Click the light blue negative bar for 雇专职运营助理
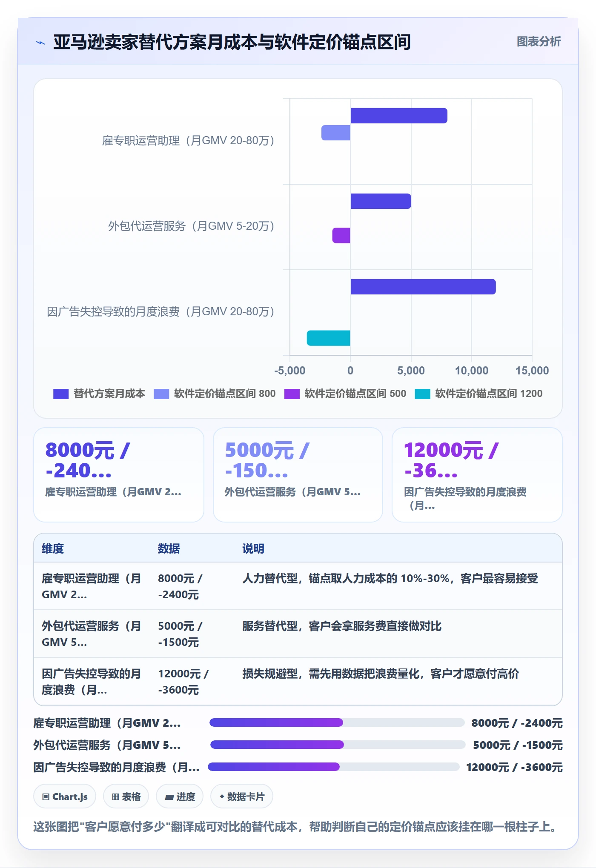The width and height of the screenshot is (596, 868). click(335, 133)
